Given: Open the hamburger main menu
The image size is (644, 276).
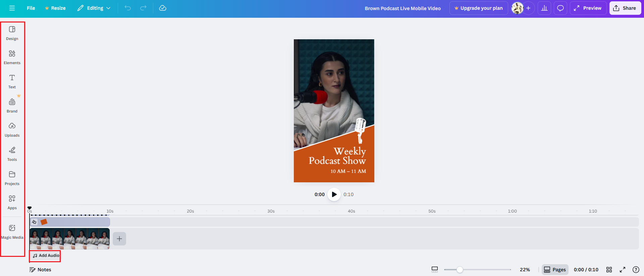Looking at the screenshot, I should 12,8.
